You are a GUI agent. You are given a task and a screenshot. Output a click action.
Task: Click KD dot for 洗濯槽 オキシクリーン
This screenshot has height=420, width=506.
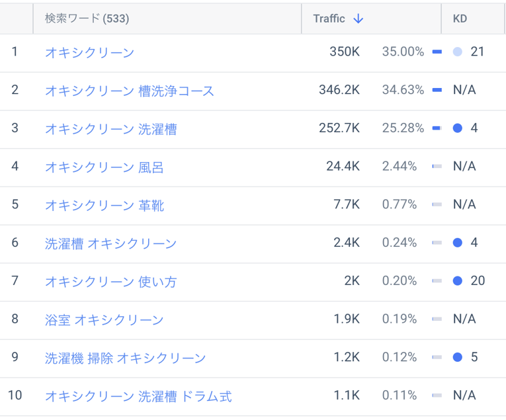458,243
